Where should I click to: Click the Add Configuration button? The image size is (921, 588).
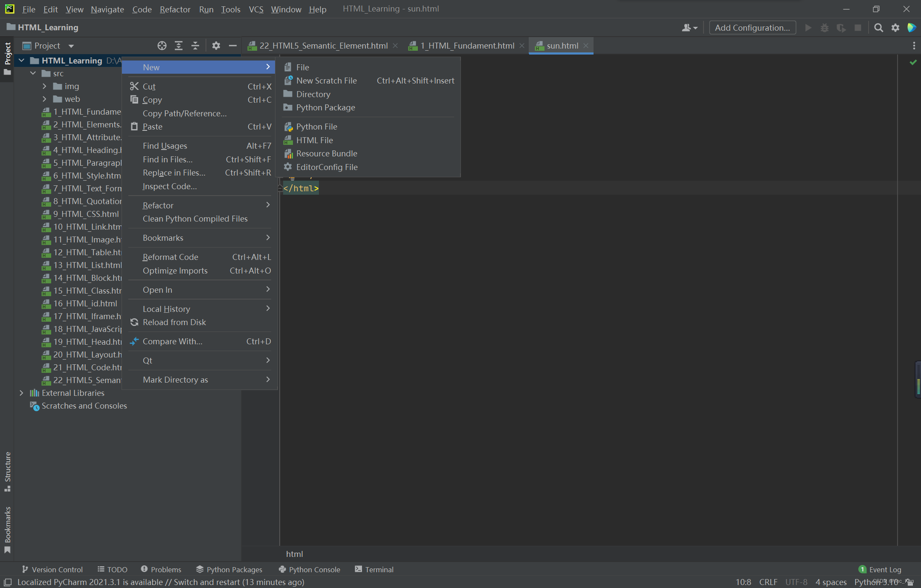pyautogui.click(x=752, y=28)
